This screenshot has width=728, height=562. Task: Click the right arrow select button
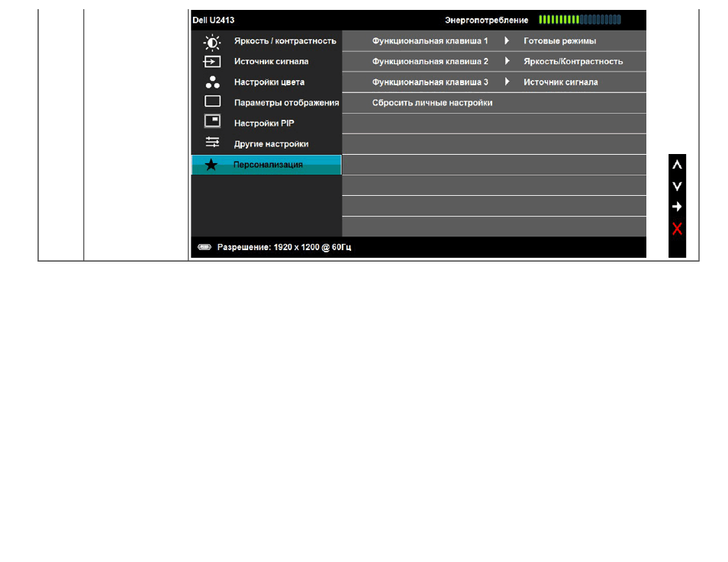(677, 207)
